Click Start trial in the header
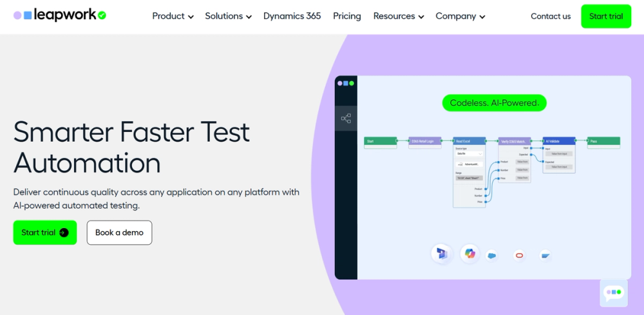Image resolution: width=644 pixels, height=315 pixels. 606,17
